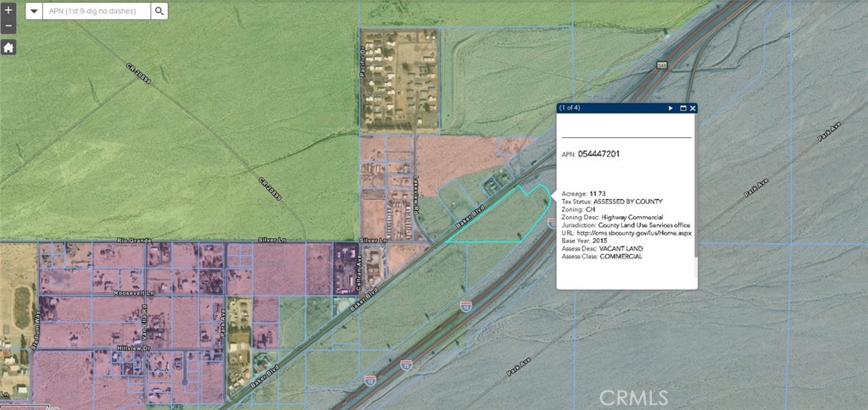Viewport: 868px width, 410px height.
Task: Go to next feature in popup
Action: click(x=671, y=108)
